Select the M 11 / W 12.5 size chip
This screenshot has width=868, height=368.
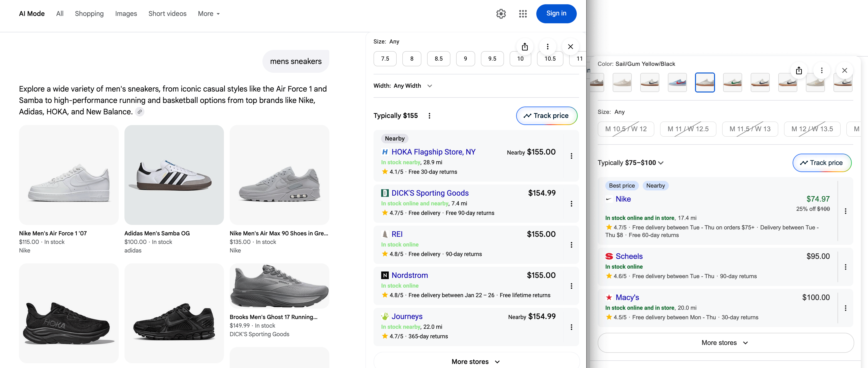(688, 129)
